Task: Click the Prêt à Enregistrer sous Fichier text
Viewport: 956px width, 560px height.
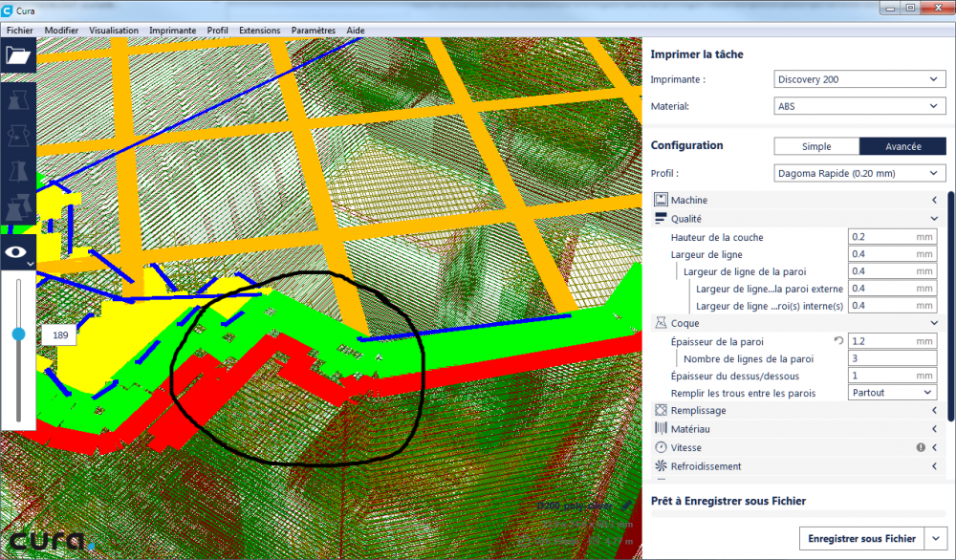Action: point(728,501)
